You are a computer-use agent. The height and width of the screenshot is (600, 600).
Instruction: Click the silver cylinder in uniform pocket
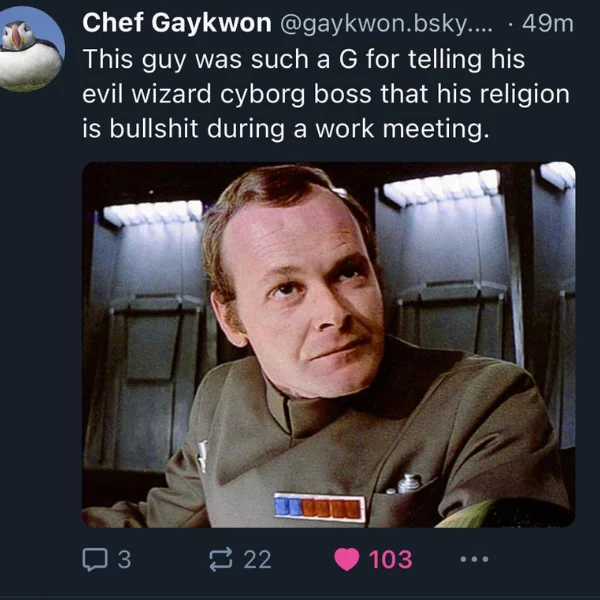coord(409,483)
